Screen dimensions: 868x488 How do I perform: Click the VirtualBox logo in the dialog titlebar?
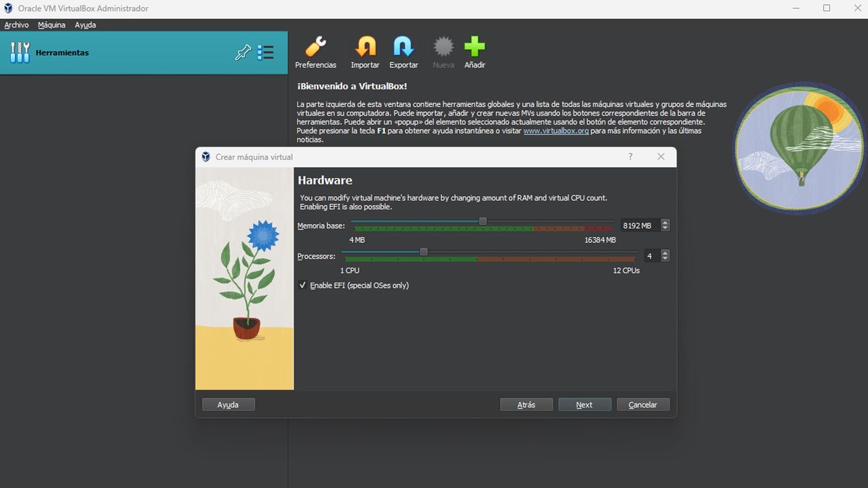(205, 157)
